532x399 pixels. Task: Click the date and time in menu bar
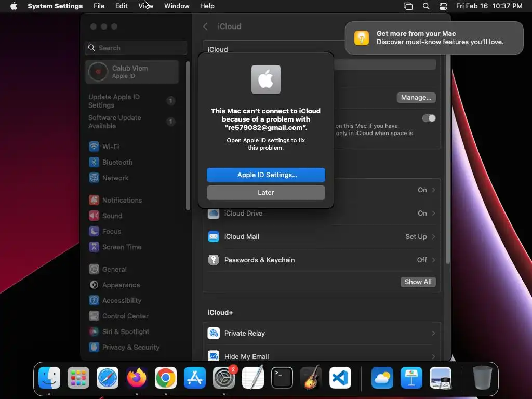pyautogui.click(x=489, y=6)
